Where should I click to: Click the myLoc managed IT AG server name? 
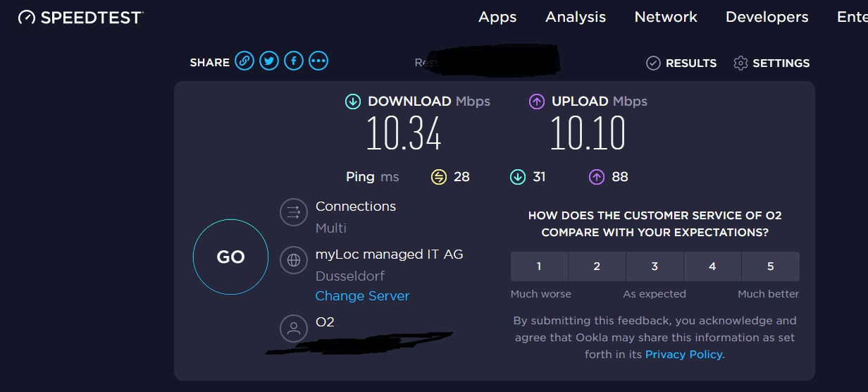click(390, 255)
